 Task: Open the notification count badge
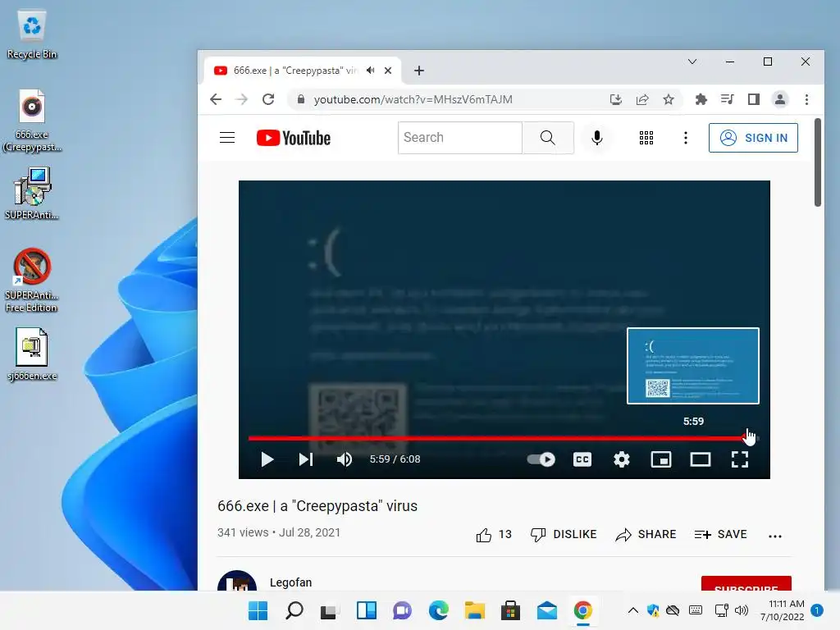tap(817, 610)
